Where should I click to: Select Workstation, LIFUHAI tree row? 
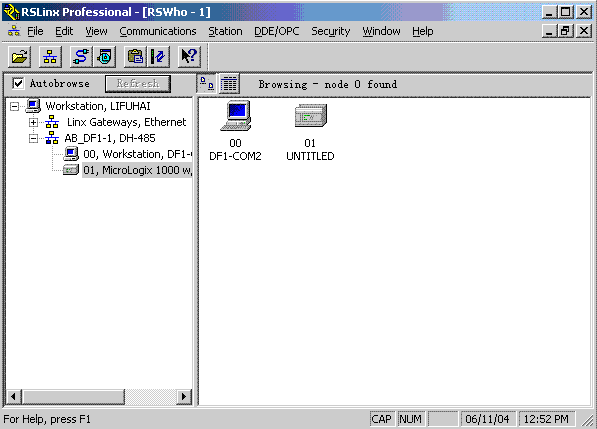[x=98, y=106]
